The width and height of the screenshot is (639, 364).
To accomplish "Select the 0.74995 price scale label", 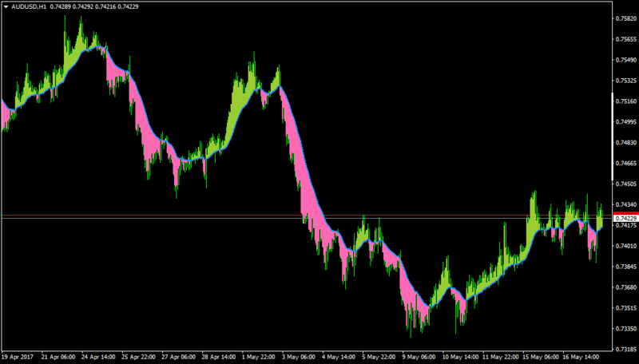I will pyautogui.click(x=626, y=122).
